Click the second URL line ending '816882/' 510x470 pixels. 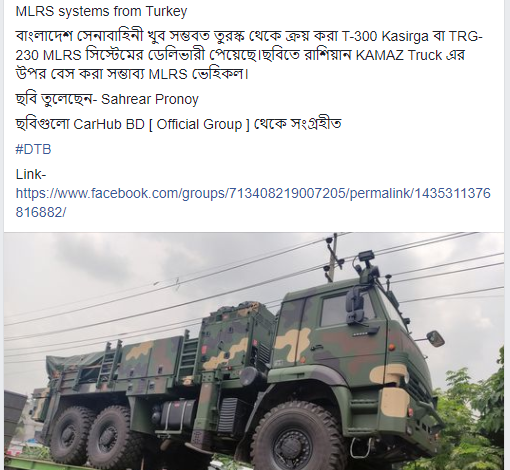(41, 212)
